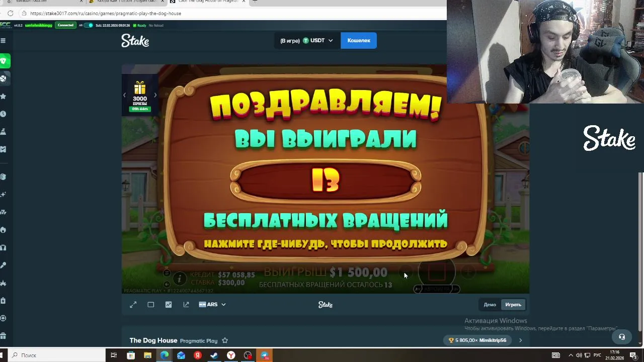Open the recent clock sidebar icon
This screenshot has width=644, height=362.
coord(3,114)
